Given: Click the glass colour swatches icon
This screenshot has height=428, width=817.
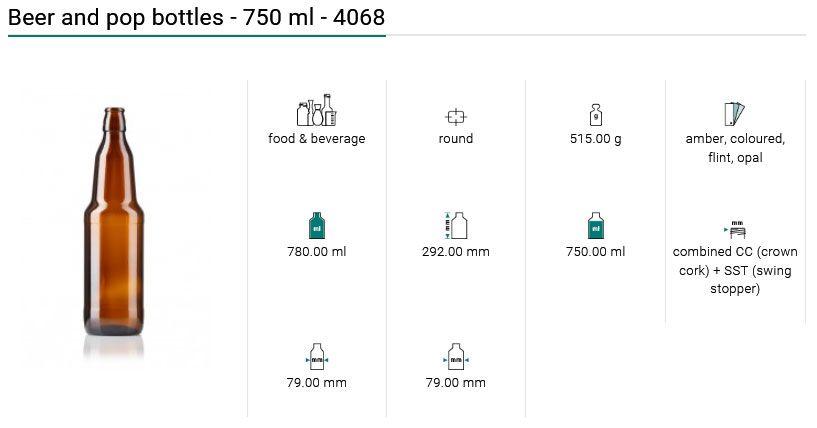Looking at the screenshot, I should [735, 114].
